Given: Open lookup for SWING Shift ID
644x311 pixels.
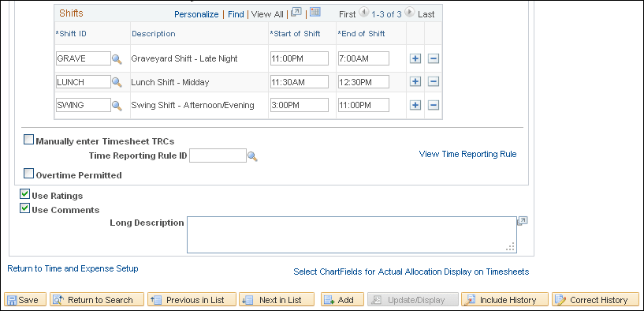Looking at the screenshot, I should tap(117, 106).
